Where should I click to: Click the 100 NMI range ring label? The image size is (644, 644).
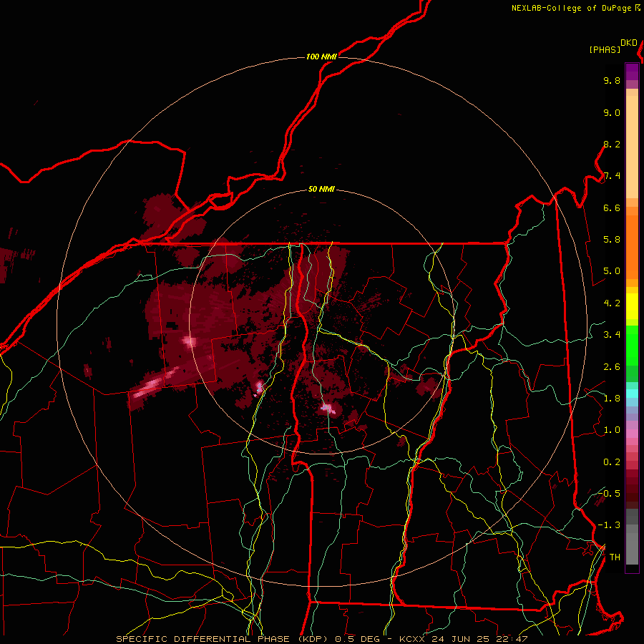(321, 57)
